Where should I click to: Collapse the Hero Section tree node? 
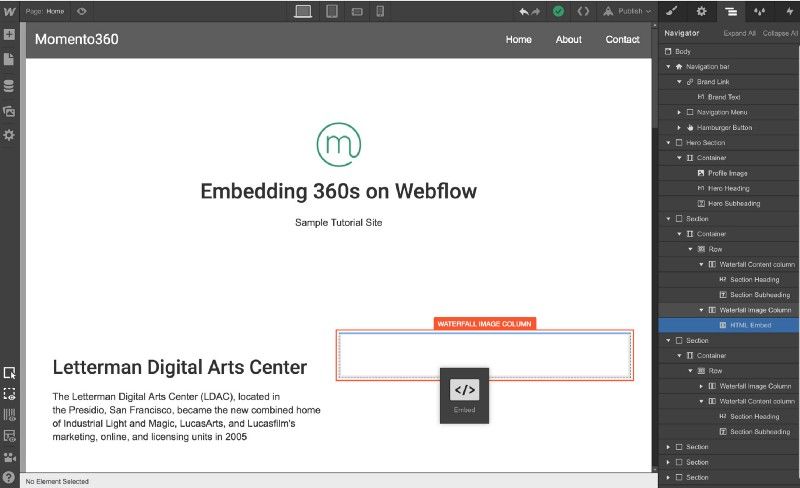(668, 142)
